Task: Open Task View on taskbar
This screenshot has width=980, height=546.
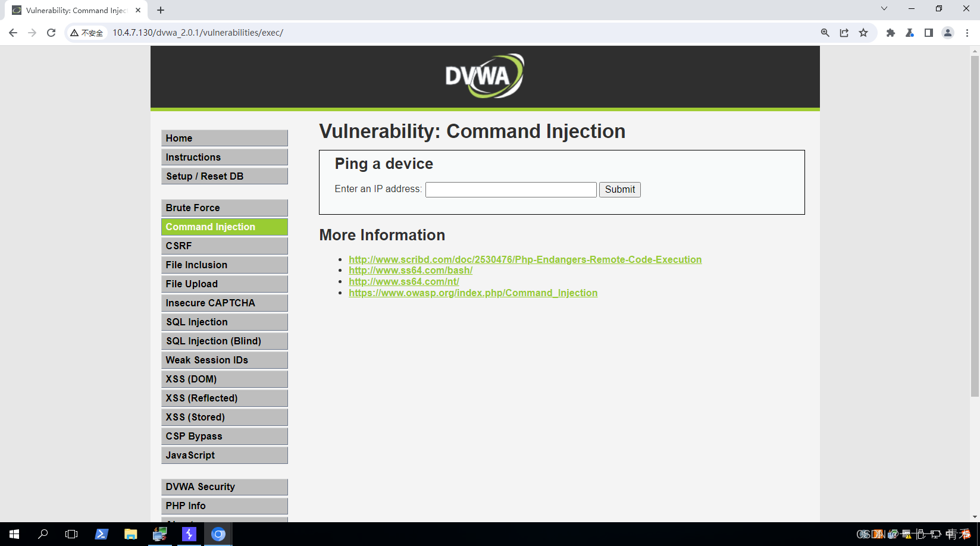Action: click(x=71, y=534)
